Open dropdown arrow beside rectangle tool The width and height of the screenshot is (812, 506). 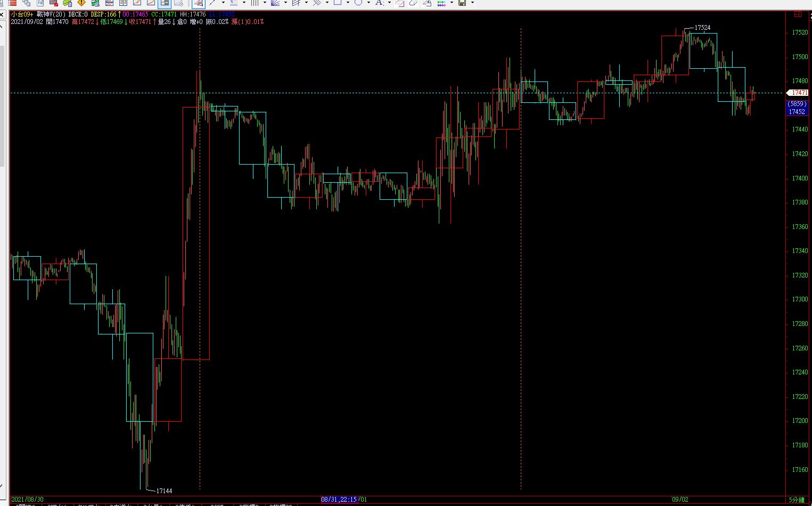(348, 3)
